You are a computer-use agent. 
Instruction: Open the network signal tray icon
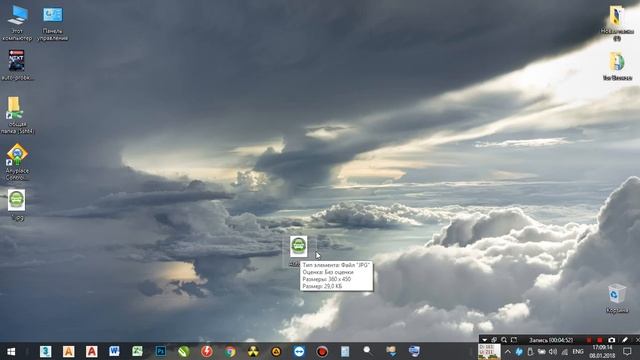pyautogui.click(x=564, y=351)
